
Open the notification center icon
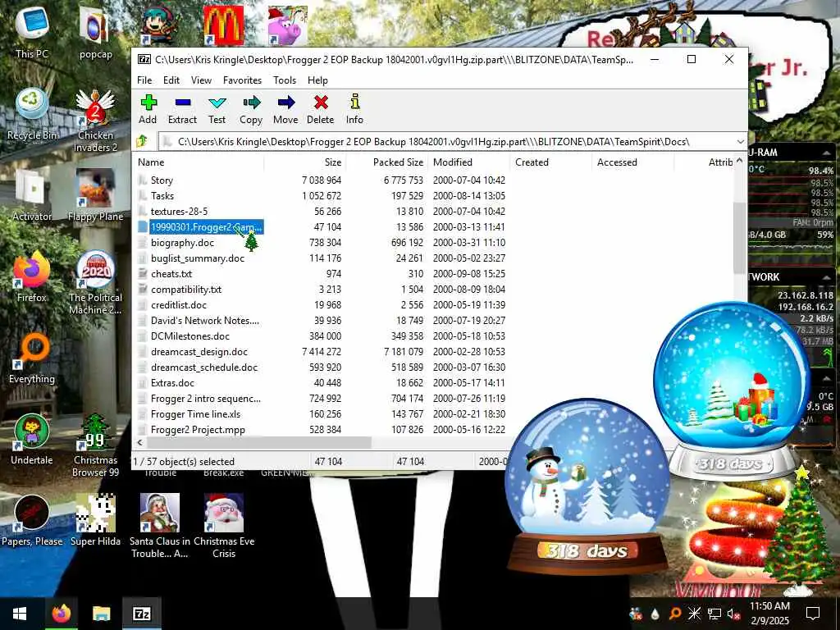[813, 614]
